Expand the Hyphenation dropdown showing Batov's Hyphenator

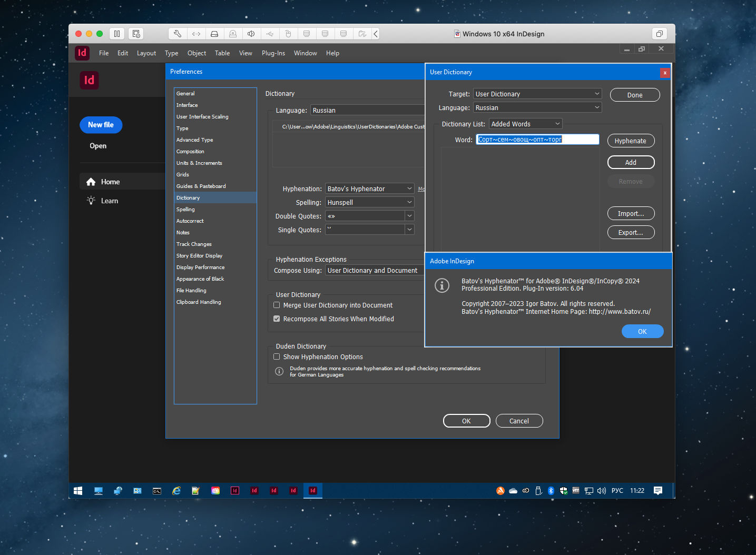(369, 189)
